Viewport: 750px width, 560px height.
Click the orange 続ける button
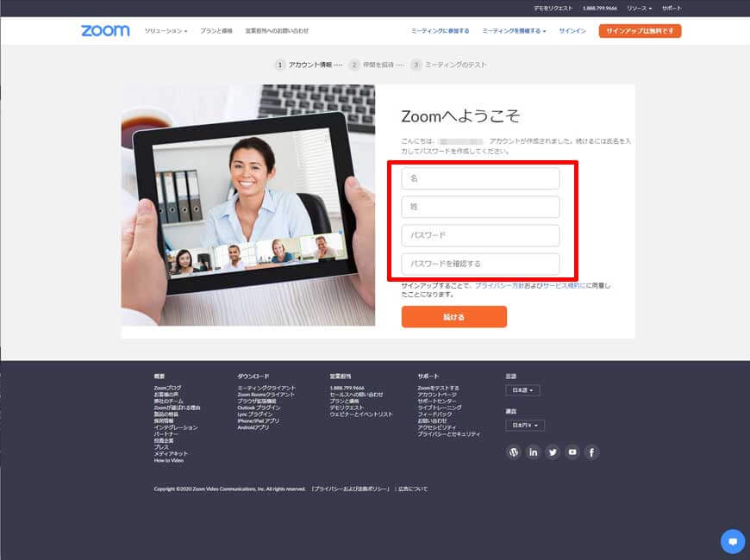click(x=454, y=316)
